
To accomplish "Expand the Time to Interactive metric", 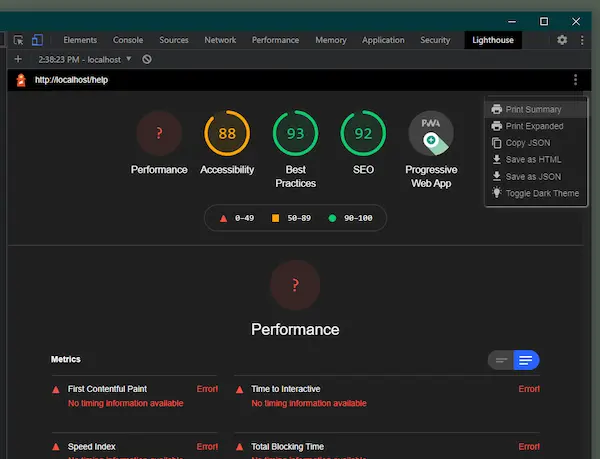I will (x=286, y=389).
